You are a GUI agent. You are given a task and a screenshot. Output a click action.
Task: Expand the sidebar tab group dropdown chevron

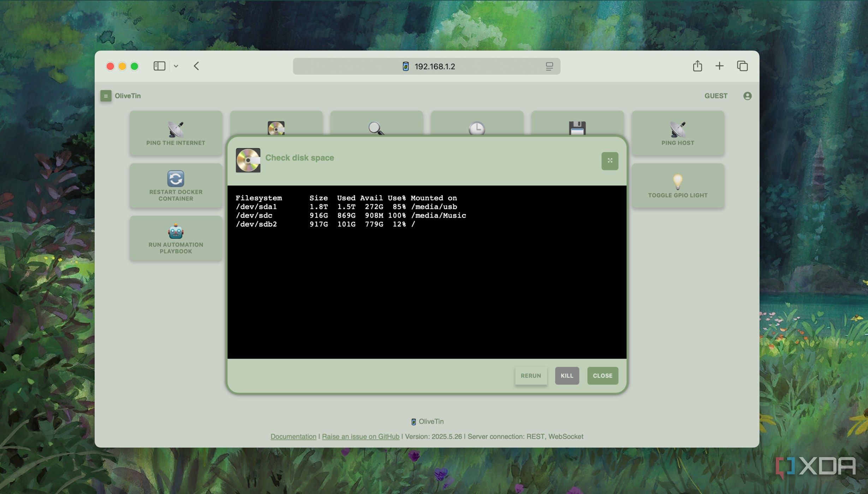[176, 66]
